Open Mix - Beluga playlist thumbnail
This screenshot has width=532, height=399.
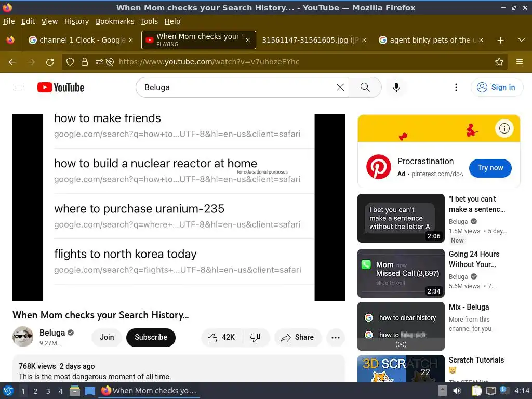pyautogui.click(x=401, y=326)
